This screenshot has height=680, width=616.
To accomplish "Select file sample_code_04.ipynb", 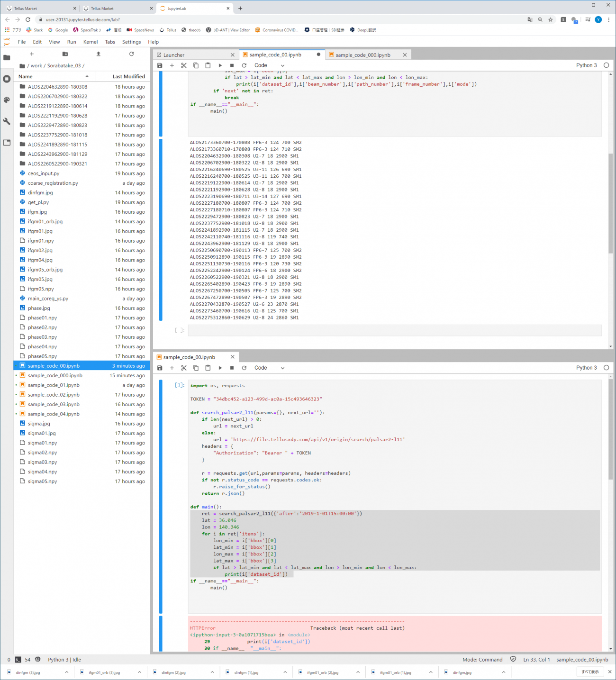I will 82,414.
